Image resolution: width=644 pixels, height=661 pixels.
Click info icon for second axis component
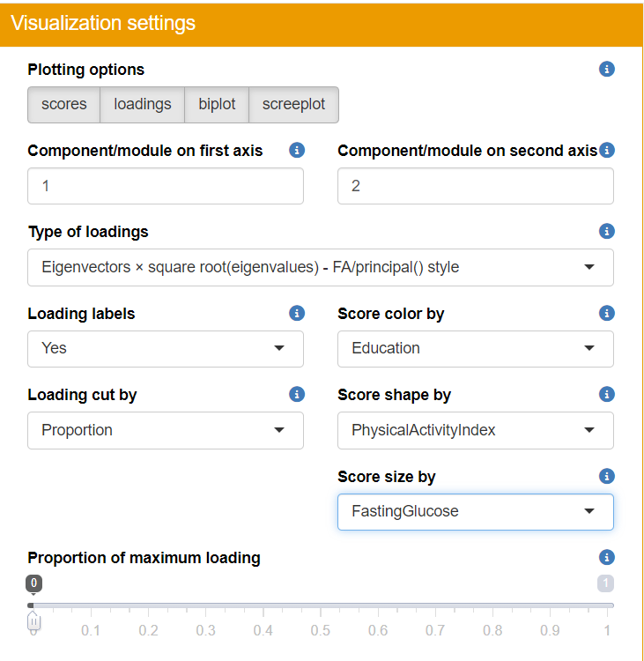606,150
